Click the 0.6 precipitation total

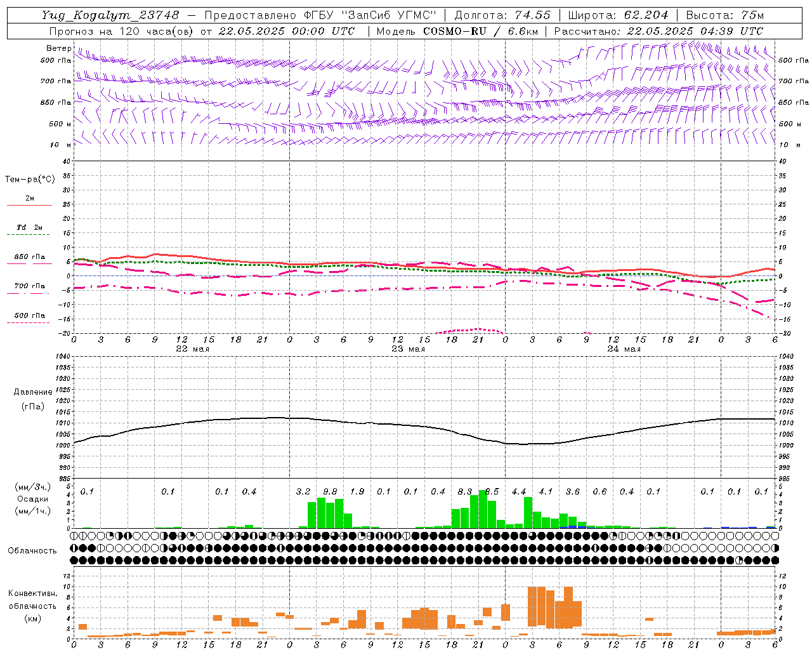(599, 491)
